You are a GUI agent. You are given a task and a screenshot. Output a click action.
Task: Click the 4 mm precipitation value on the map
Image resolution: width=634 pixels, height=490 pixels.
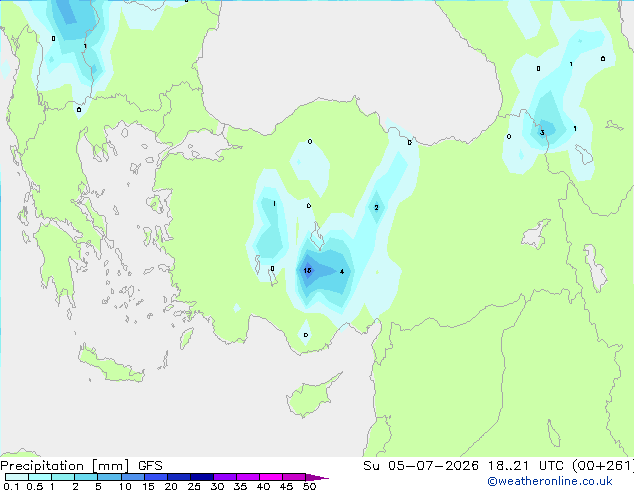[342, 272]
